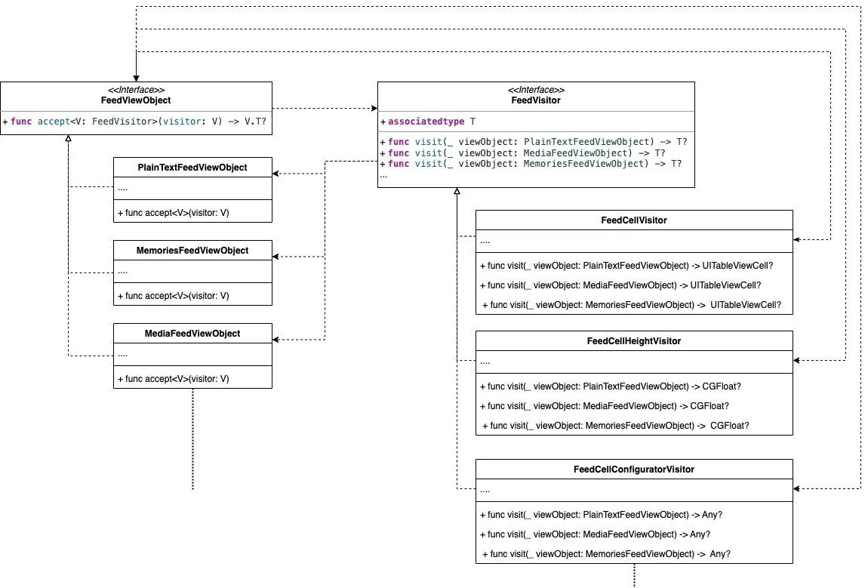This screenshot has height=588, width=868.
Task: Select the MediaFeedViewObject visit method returning UITableViewCell
Action: pos(625,285)
